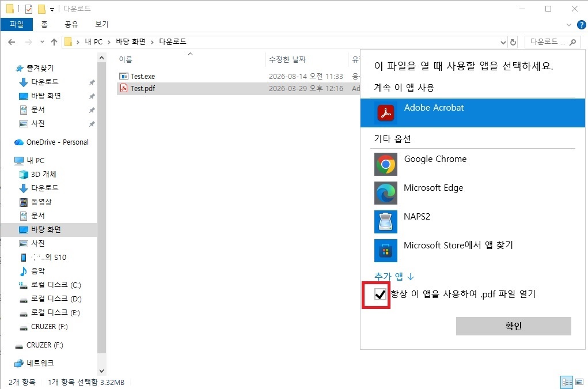Click the 다운로드 search box
This screenshot has width=588, height=389.
tap(552, 42)
